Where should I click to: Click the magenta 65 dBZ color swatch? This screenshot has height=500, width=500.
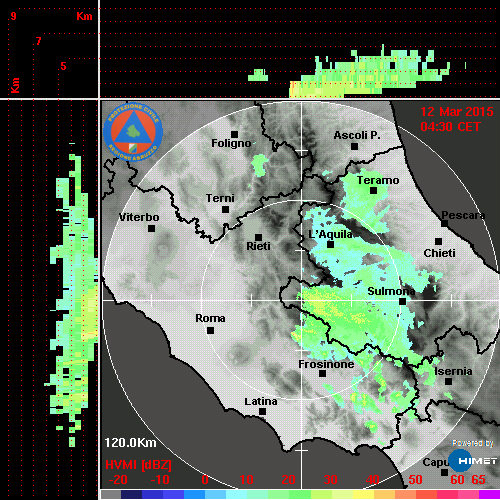pos(489,494)
